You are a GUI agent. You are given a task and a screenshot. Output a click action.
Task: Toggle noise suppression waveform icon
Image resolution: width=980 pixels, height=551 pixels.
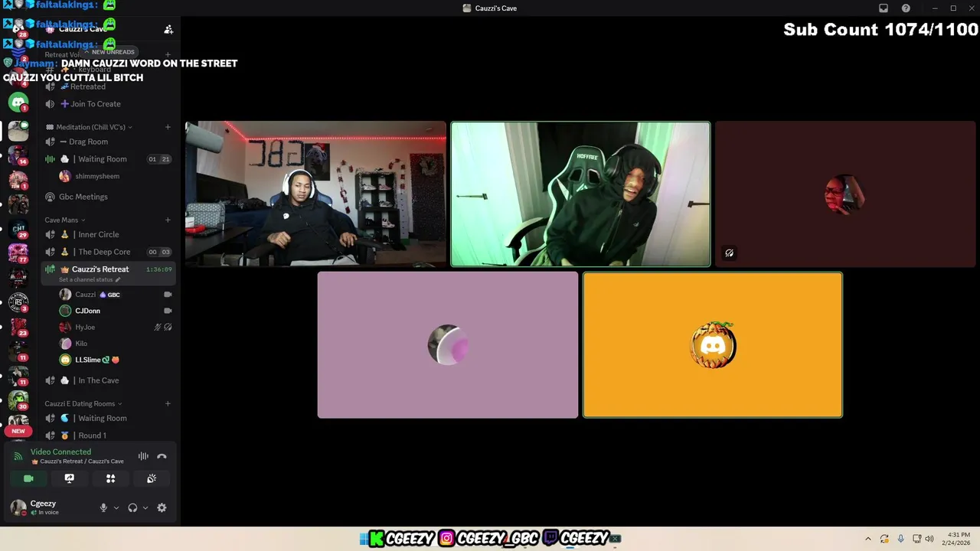tap(143, 456)
